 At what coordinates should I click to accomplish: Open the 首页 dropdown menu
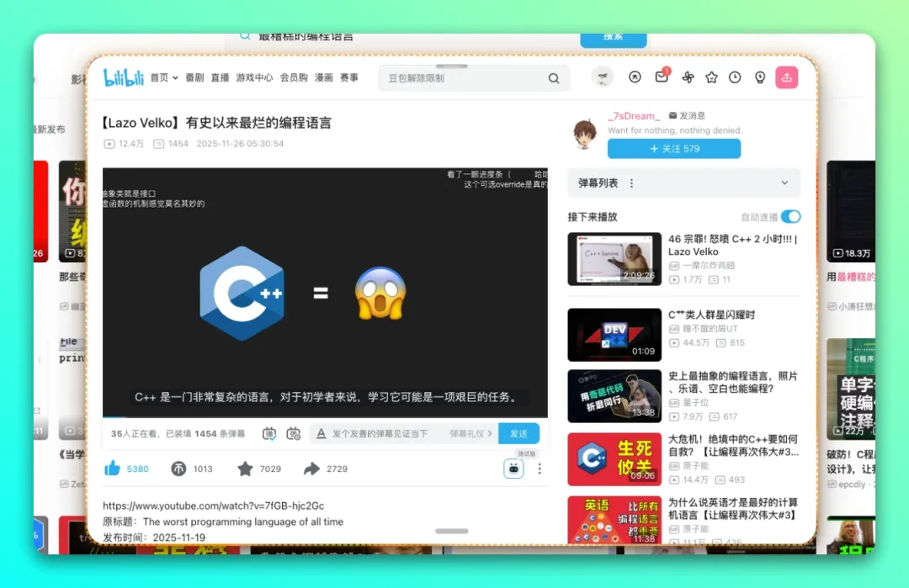[x=164, y=77]
